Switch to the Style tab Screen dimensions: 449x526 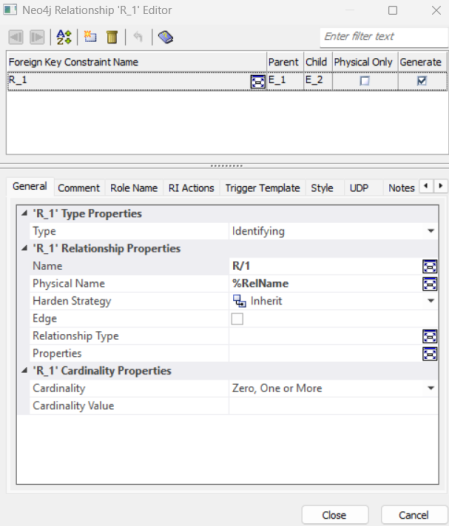tap(322, 188)
